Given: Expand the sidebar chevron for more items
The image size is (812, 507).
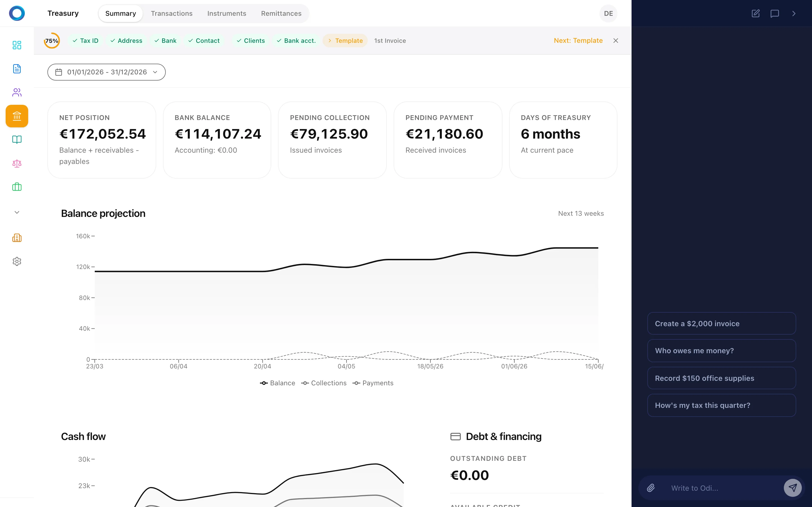Looking at the screenshot, I should click(x=17, y=212).
